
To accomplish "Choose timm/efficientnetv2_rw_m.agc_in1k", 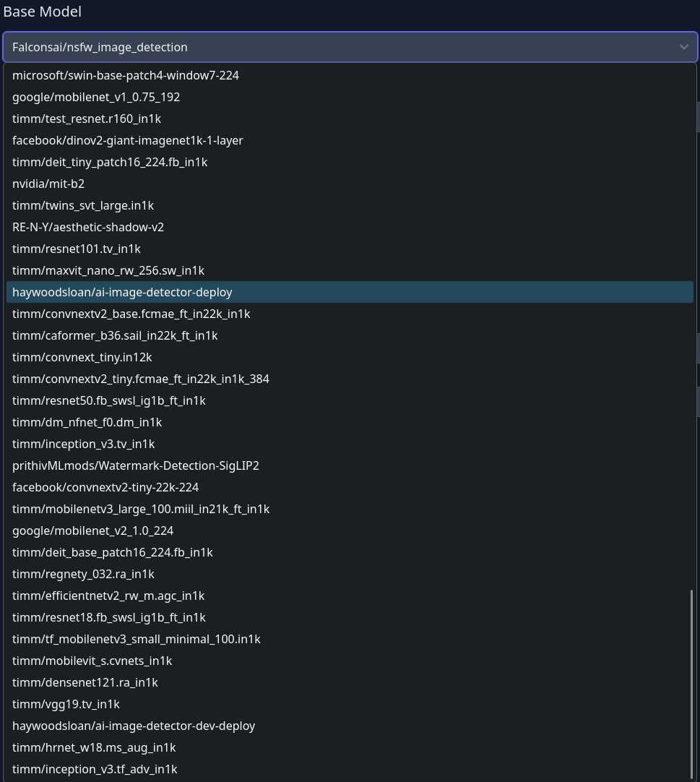I will pos(350,596).
